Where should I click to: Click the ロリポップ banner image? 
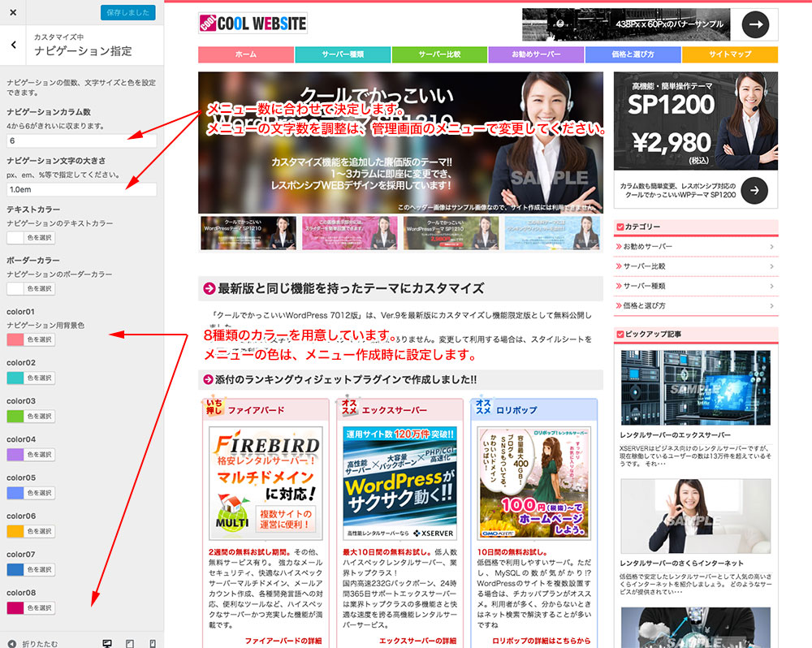[534, 483]
